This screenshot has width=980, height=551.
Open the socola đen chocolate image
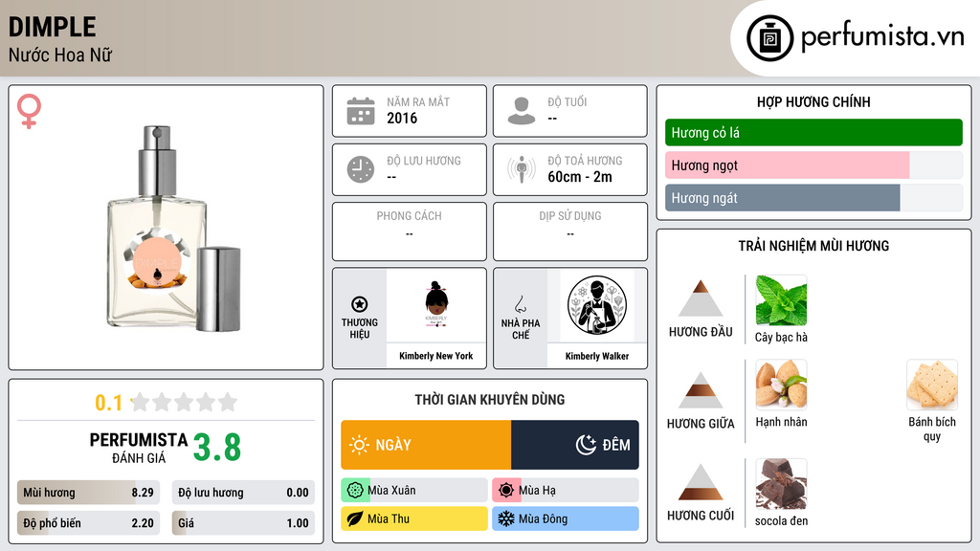781,483
